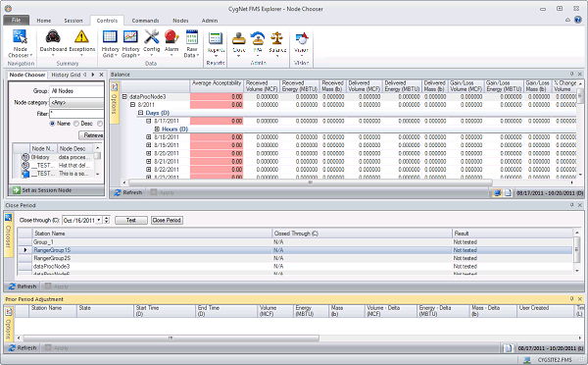Refresh the Prior Period Adjustment panel

(x=23, y=348)
